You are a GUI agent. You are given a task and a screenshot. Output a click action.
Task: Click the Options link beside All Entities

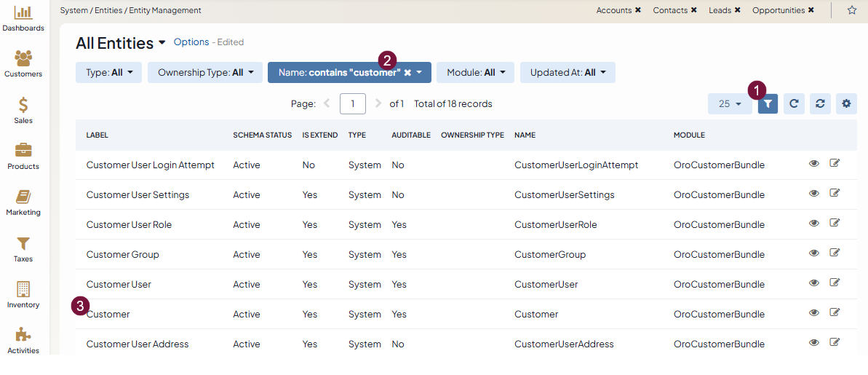(191, 42)
